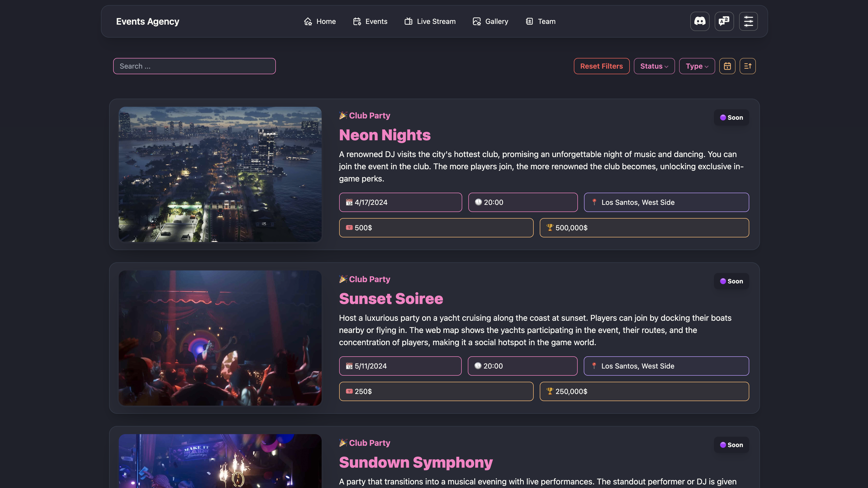Click the Events Agency logo text
The width and height of the screenshot is (868, 488).
pyautogui.click(x=147, y=22)
